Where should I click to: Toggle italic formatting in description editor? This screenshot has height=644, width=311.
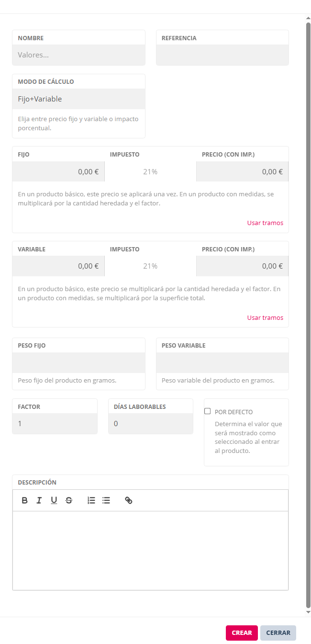pos(39,500)
